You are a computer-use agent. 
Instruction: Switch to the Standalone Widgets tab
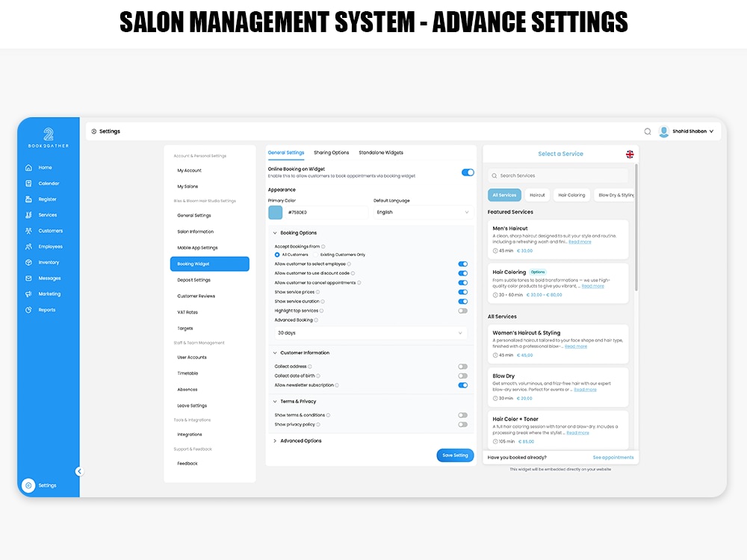point(381,153)
